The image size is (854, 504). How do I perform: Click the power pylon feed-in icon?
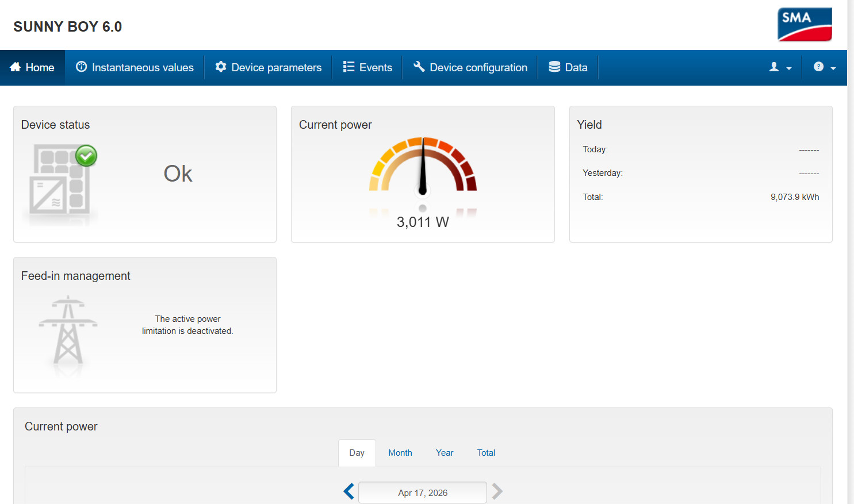pos(68,330)
